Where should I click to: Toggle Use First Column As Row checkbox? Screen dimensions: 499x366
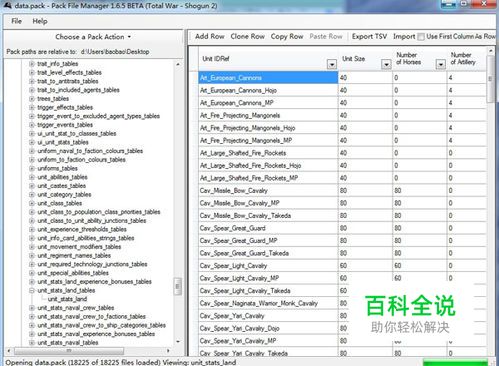pyautogui.click(x=421, y=37)
